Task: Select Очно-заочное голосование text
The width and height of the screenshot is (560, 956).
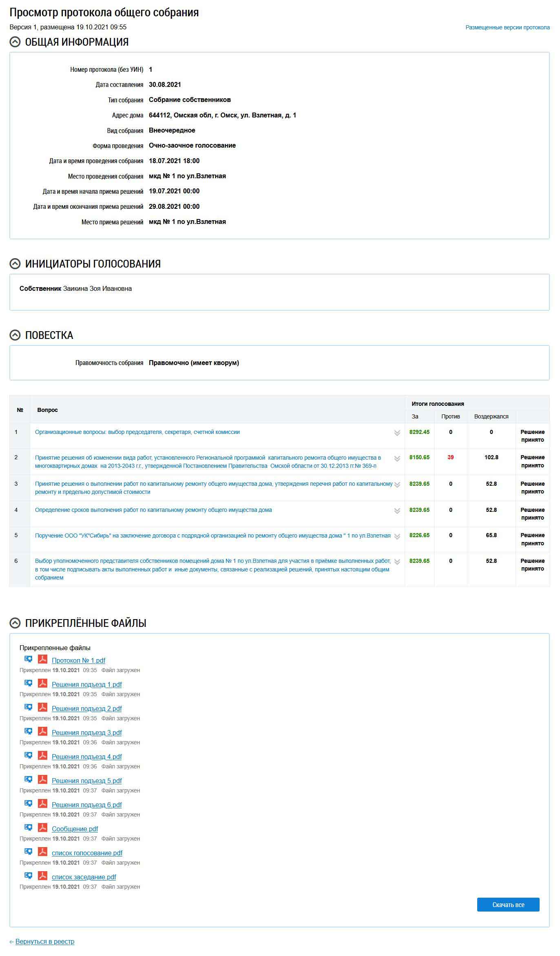Action: 192,146
